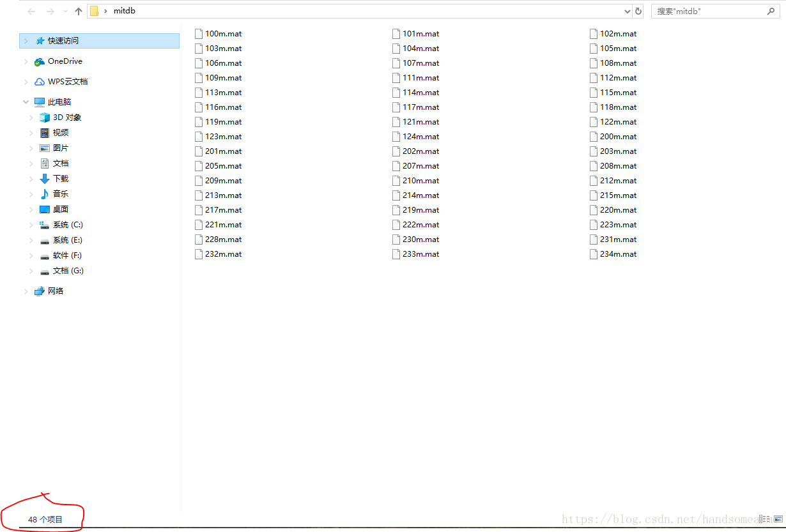
Task: Open the 视频 folder icon
Action: [x=44, y=133]
